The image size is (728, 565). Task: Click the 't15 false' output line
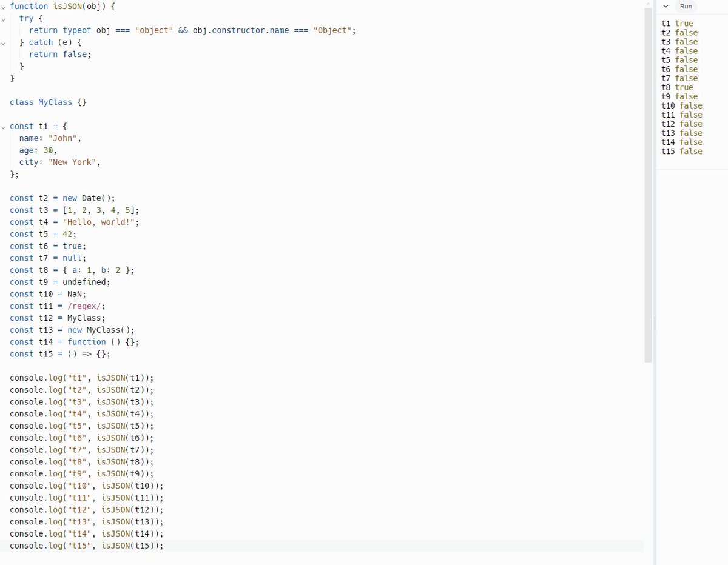pyautogui.click(x=682, y=151)
